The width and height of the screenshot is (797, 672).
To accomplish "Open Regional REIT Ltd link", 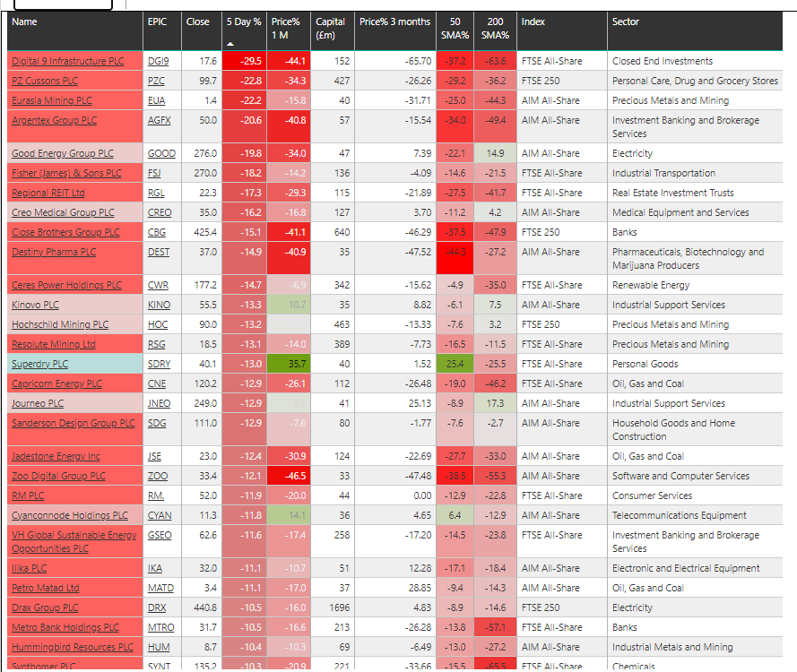I will pos(48,193).
